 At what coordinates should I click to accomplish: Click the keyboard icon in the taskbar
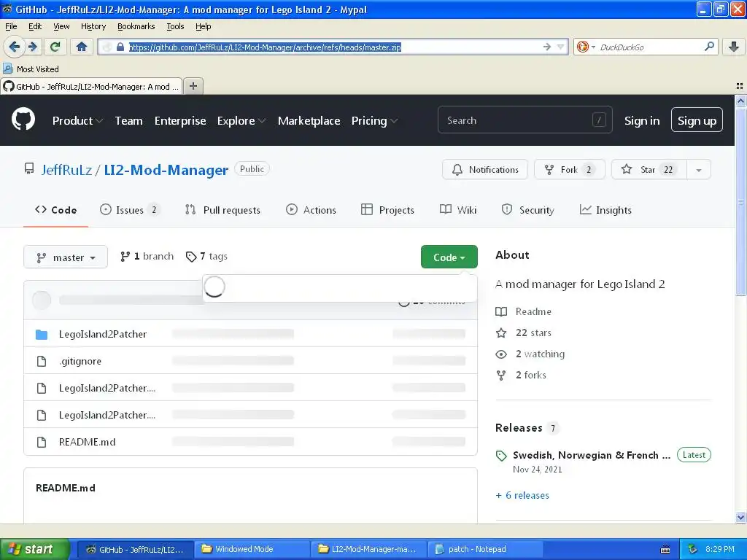coord(665,550)
